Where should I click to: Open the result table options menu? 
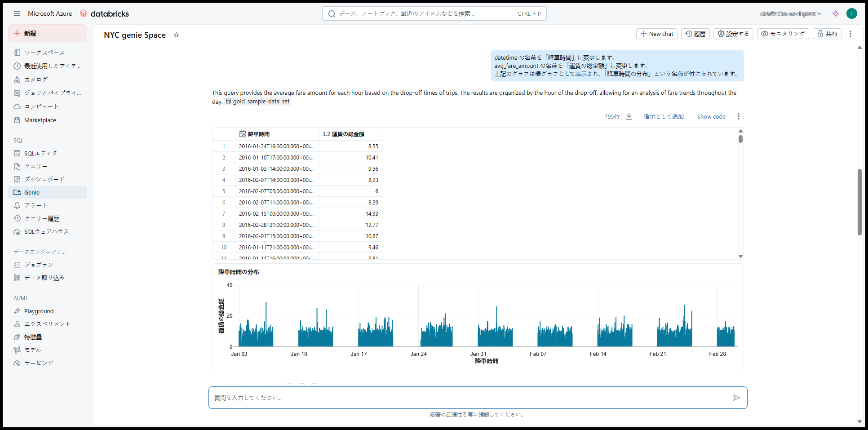pos(738,116)
